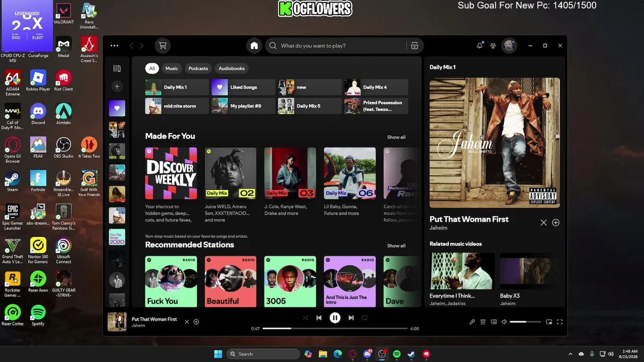Open Microsoft Edge from the taskbar
Screen dimensions: 644x362
click(338, 354)
